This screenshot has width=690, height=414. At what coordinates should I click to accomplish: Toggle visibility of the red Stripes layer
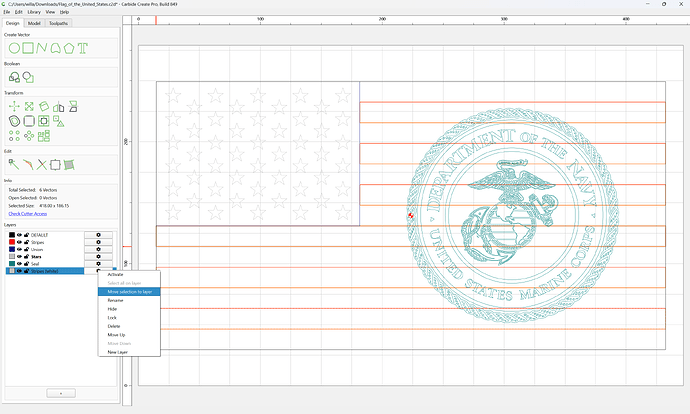(19, 242)
